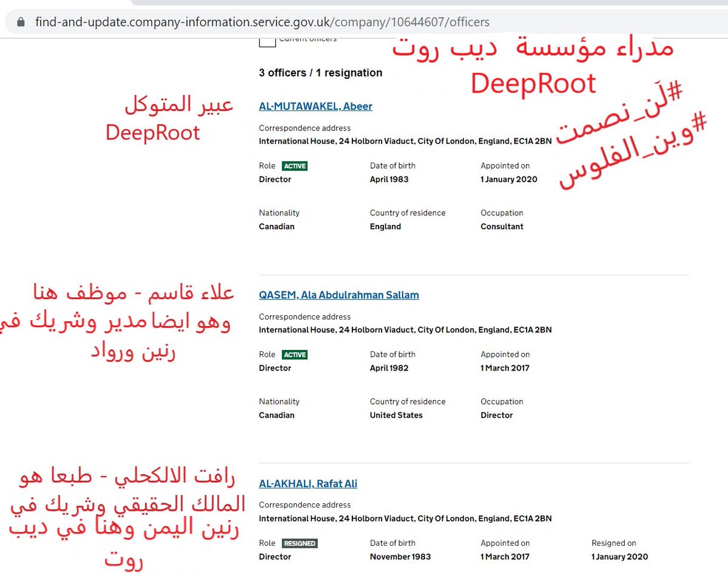Click the "Consultant" occupation entry
This screenshot has height=584, width=728.
point(502,226)
